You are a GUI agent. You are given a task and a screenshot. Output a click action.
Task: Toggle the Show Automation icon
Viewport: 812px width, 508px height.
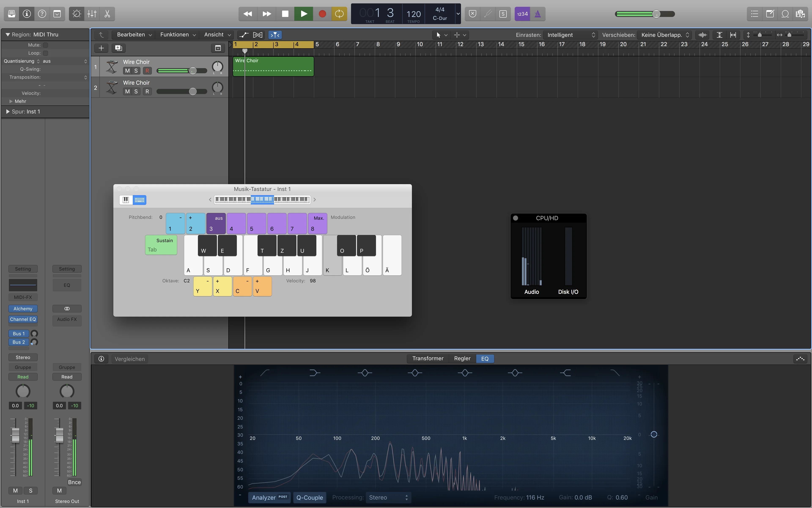[x=244, y=35]
